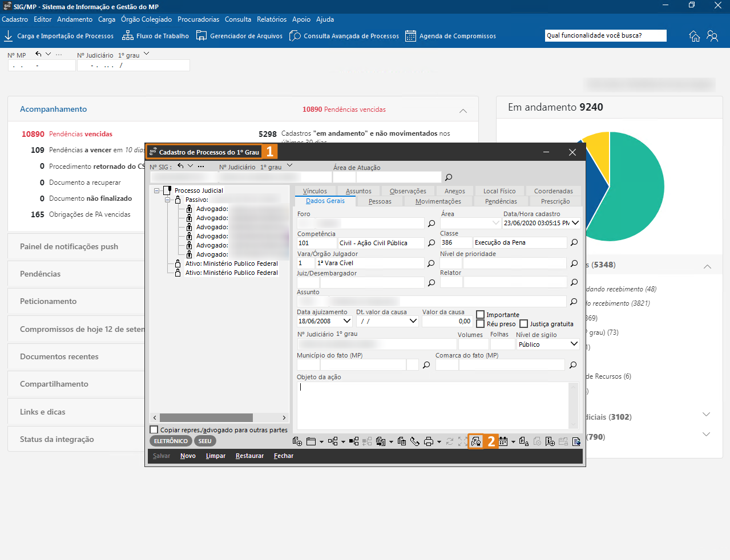Click the Restaurar button

point(249,456)
